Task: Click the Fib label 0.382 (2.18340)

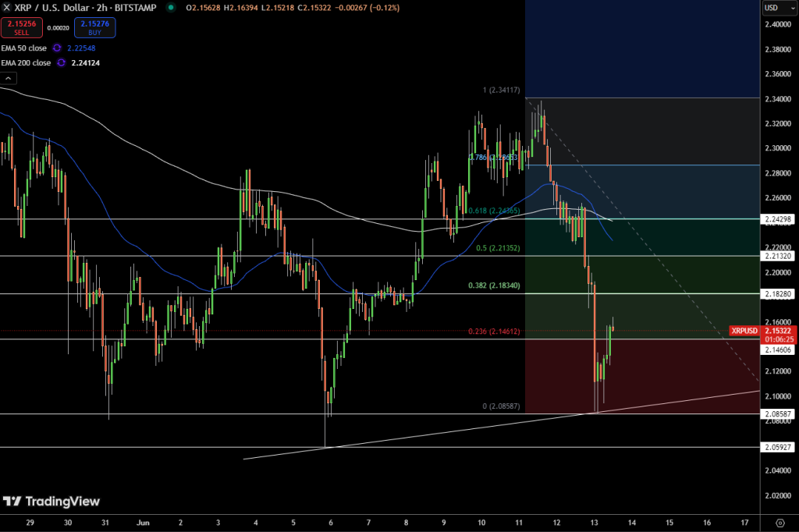Action: [x=494, y=286]
